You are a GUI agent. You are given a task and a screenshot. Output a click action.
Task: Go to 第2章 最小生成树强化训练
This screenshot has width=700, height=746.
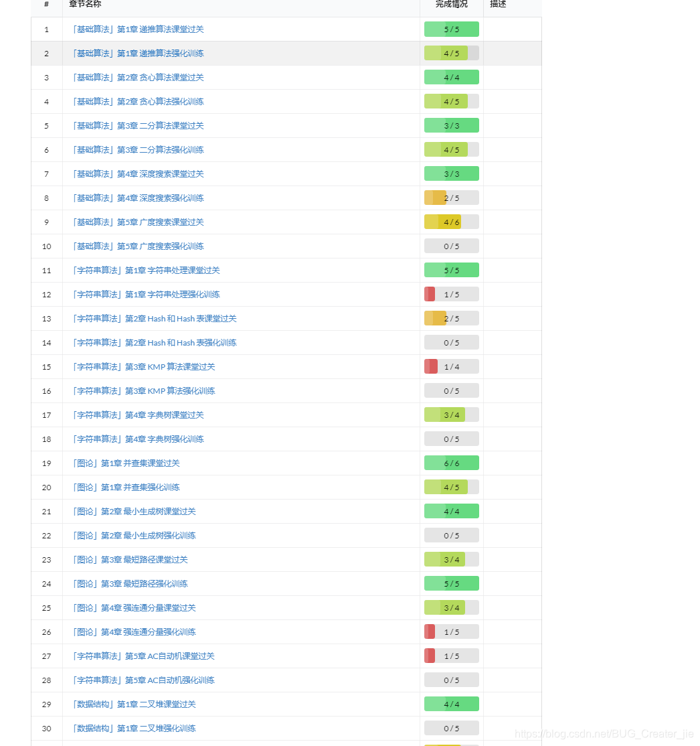point(134,536)
